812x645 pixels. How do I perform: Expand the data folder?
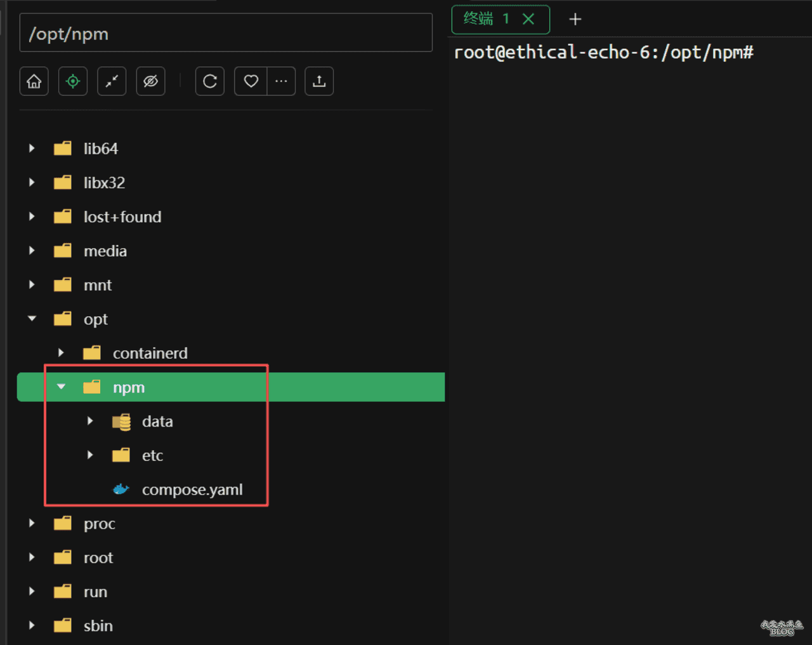point(90,421)
